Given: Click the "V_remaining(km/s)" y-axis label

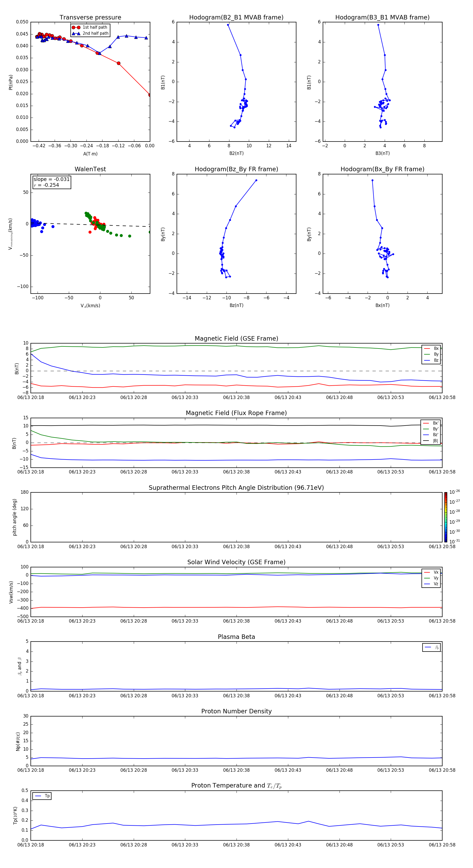Looking at the screenshot, I should pos(11,234).
